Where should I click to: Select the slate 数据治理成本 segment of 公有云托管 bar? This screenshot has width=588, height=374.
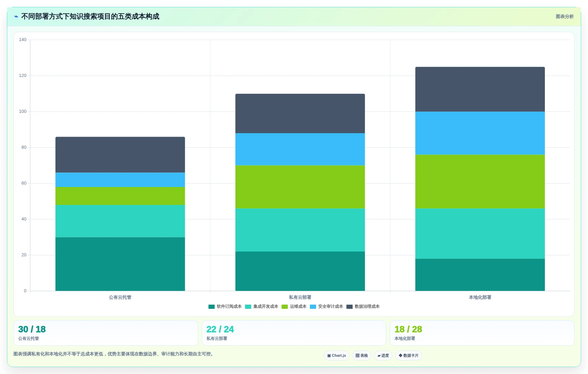(x=120, y=155)
